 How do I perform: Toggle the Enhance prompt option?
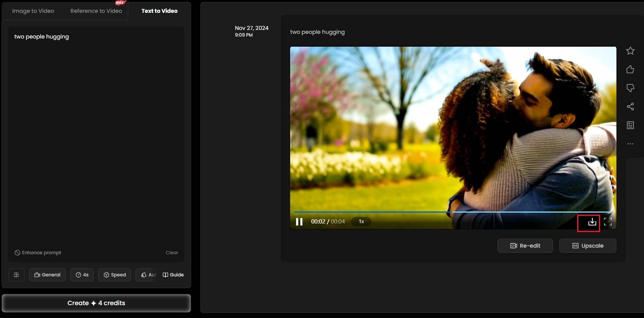coord(38,253)
